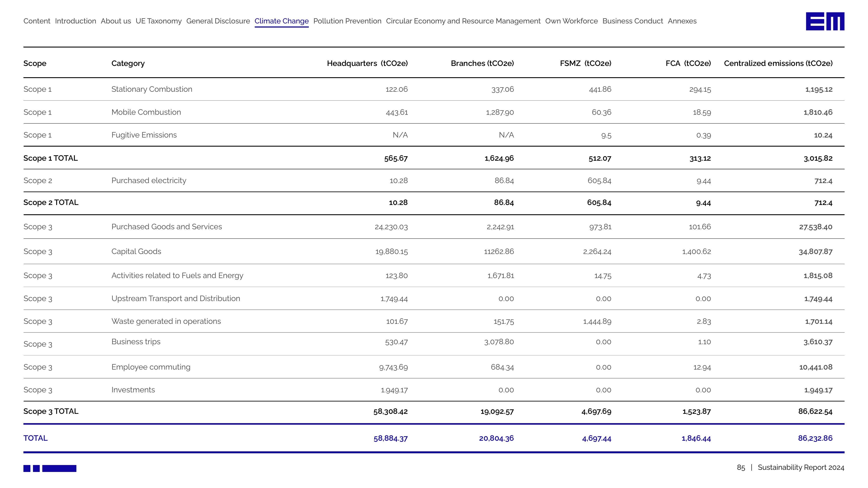Switch to Pollution Prevention tab
The width and height of the screenshot is (868, 488).
click(x=347, y=21)
